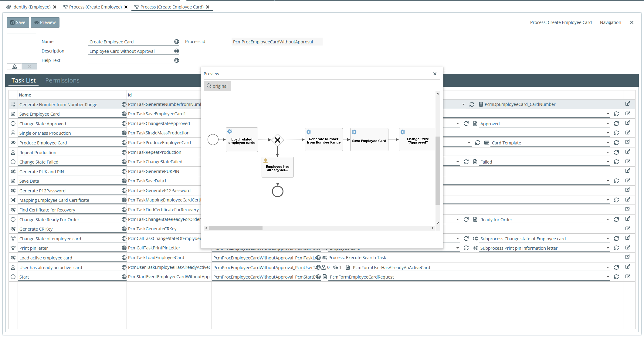Open the Card Template dropdown
This screenshot has width=644, height=345.
click(x=608, y=143)
